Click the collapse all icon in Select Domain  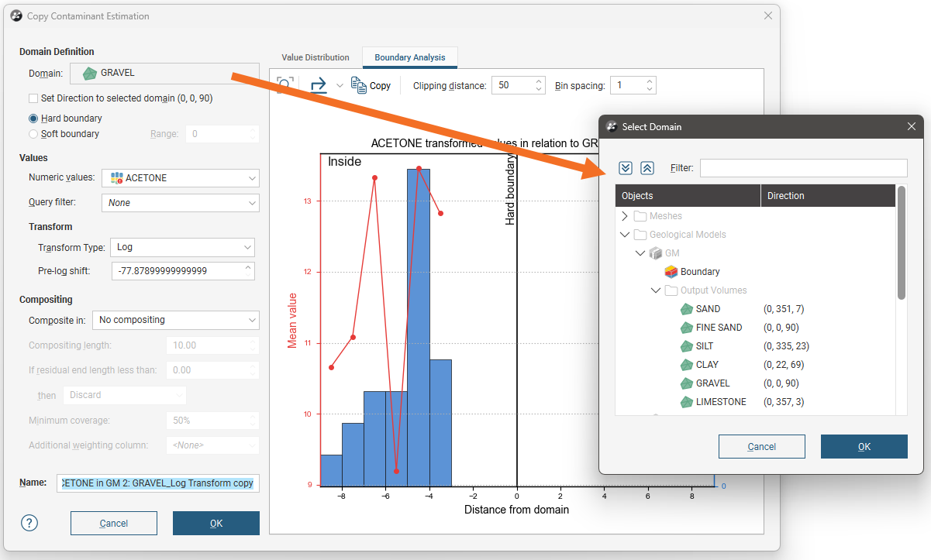pyautogui.click(x=647, y=168)
